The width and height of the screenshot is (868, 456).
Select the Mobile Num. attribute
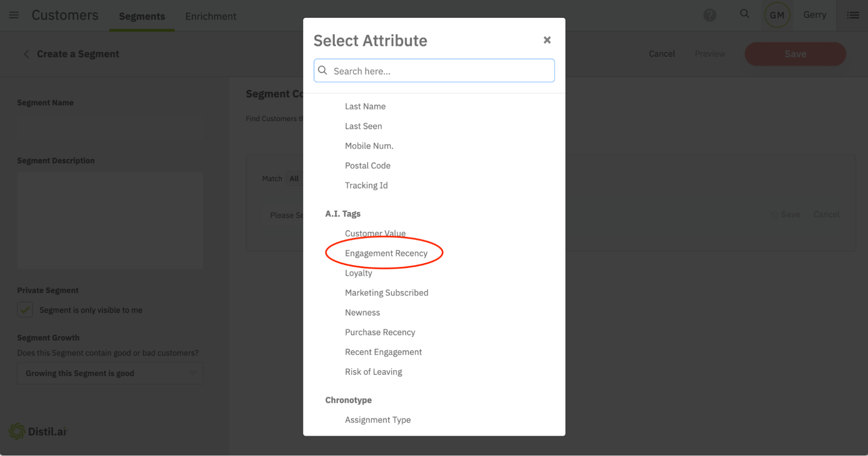coord(369,146)
